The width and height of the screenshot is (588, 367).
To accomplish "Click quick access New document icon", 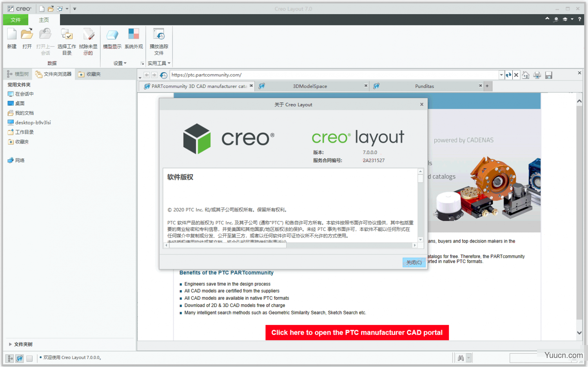I will (42, 9).
